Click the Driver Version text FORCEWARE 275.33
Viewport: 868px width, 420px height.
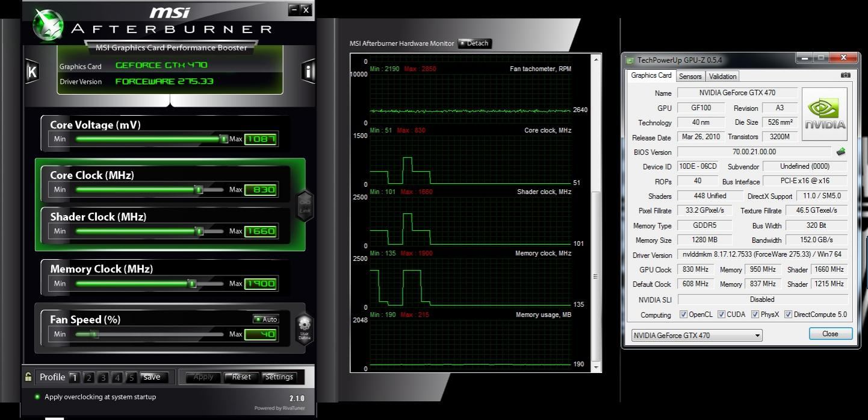(164, 81)
